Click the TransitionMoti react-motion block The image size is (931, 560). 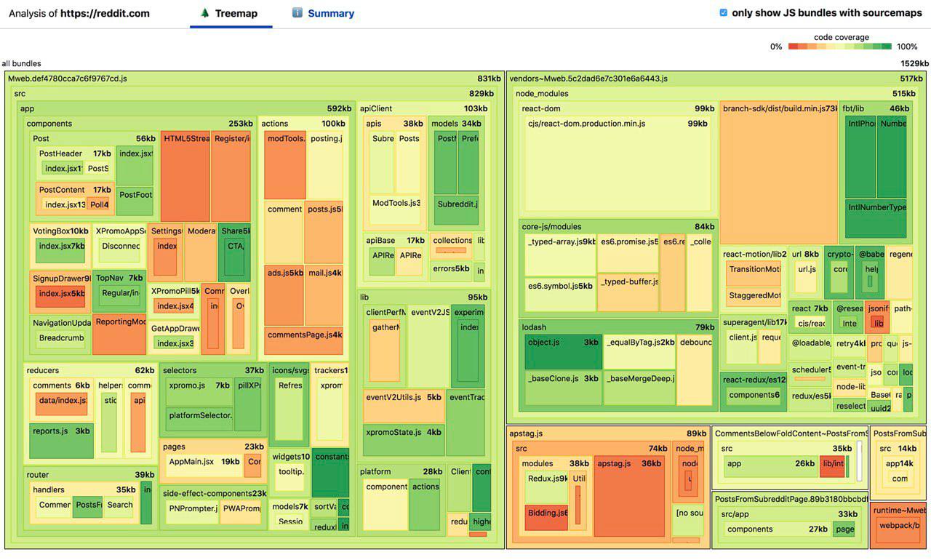754,274
